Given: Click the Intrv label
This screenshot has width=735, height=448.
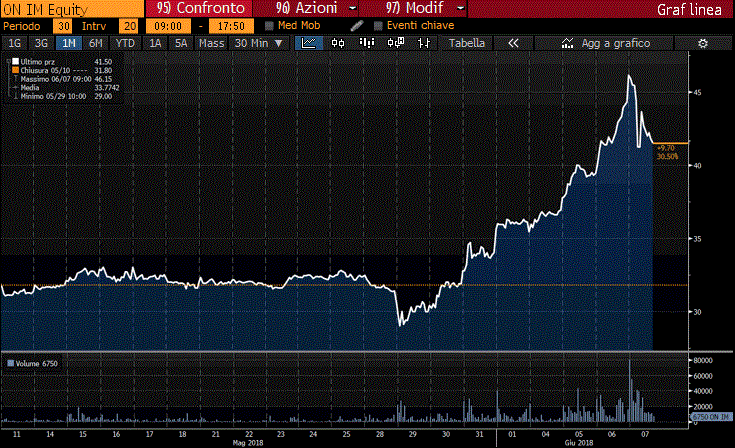Looking at the screenshot, I should (x=94, y=26).
